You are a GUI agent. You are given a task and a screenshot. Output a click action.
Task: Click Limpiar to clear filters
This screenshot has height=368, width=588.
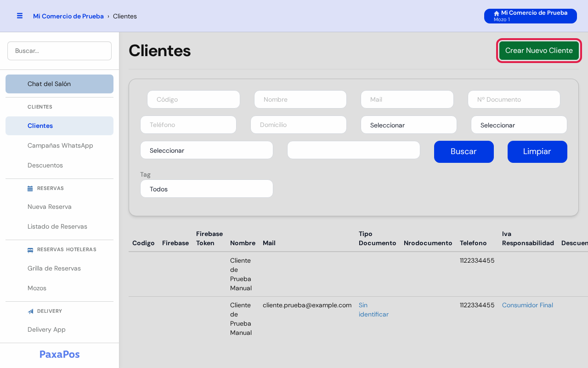tap(537, 152)
